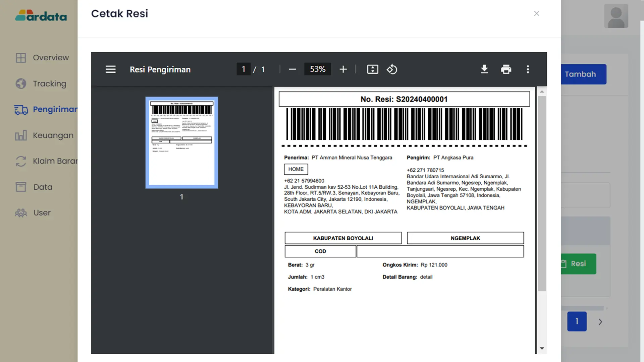The image size is (644, 362).
Task: Click the NGEMPLAK box
Action: pos(465,238)
